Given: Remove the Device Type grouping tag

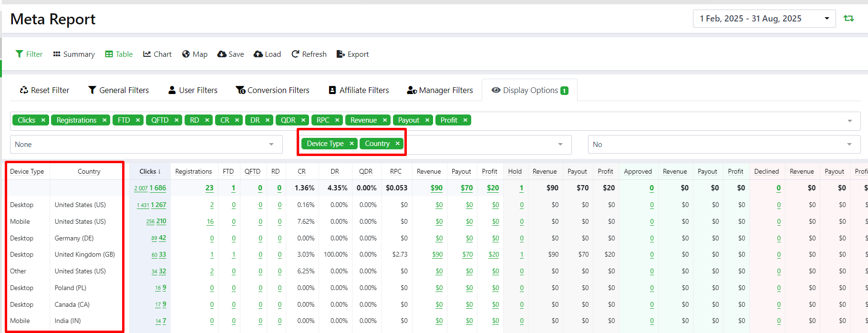Looking at the screenshot, I should tap(351, 144).
